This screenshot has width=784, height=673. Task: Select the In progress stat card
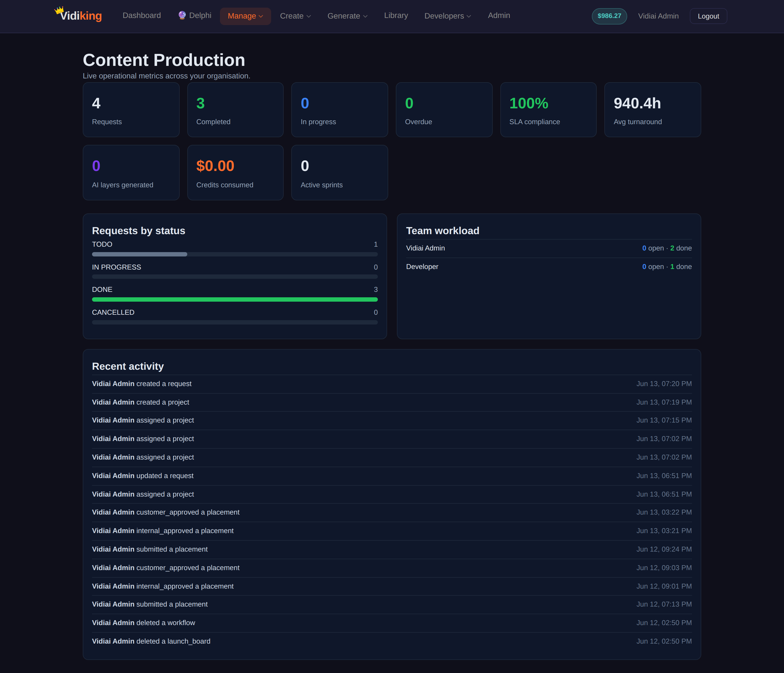[x=339, y=110]
